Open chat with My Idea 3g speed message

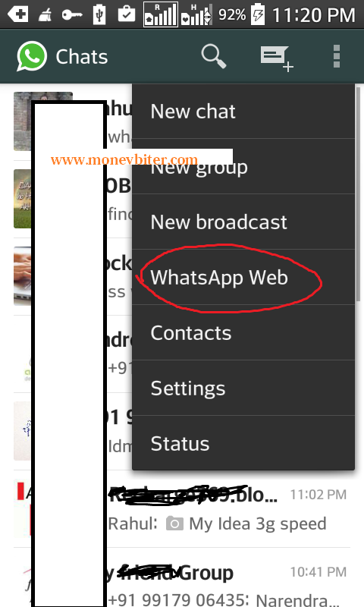[182, 508]
